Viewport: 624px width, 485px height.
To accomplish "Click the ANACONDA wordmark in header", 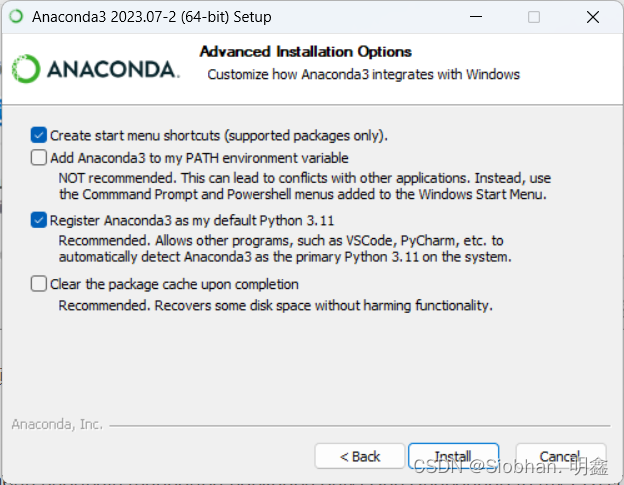I will [113, 69].
